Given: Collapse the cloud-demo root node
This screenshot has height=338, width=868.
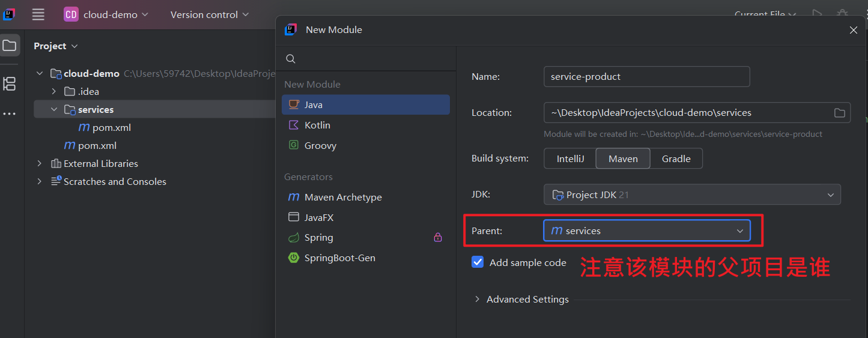Looking at the screenshot, I should (40, 73).
